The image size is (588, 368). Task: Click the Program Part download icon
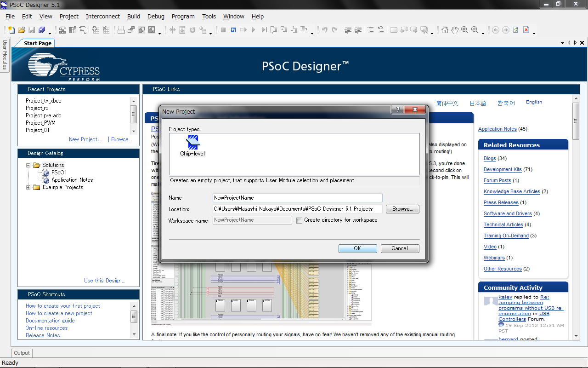[x=182, y=30]
